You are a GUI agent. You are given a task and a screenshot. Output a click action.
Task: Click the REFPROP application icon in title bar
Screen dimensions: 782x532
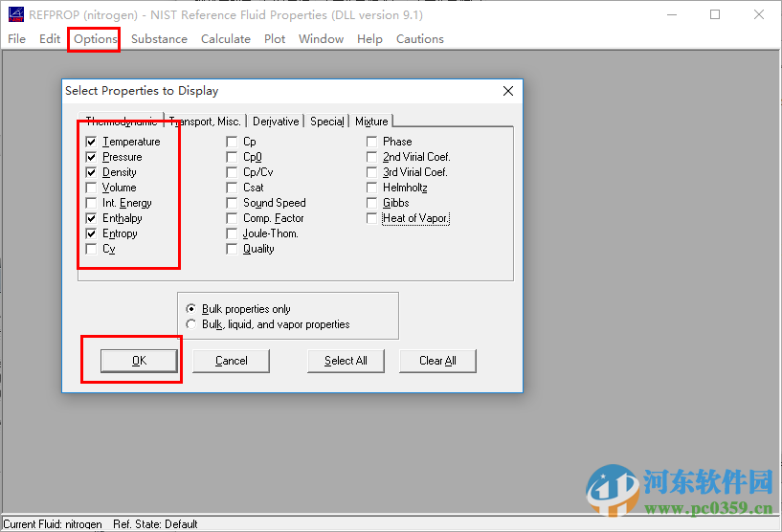pyautogui.click(x=16, y=14)
